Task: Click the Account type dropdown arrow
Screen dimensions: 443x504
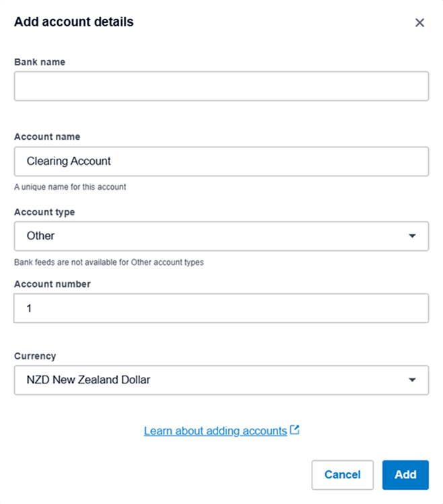Action: 412,236
